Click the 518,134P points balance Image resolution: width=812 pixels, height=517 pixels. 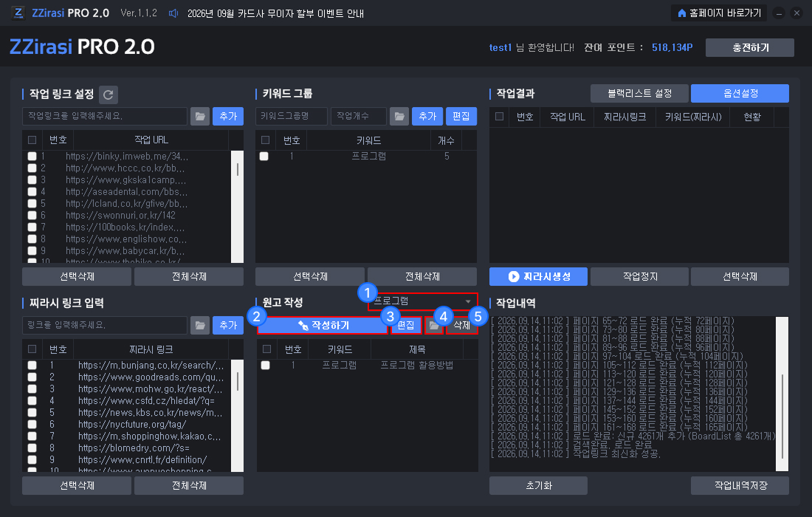click(672, 48)
